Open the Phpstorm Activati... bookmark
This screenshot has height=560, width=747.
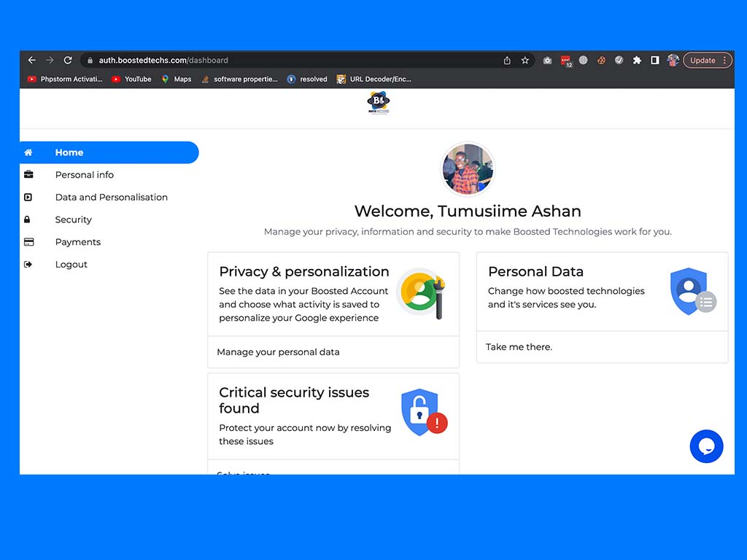coord(65,79)
